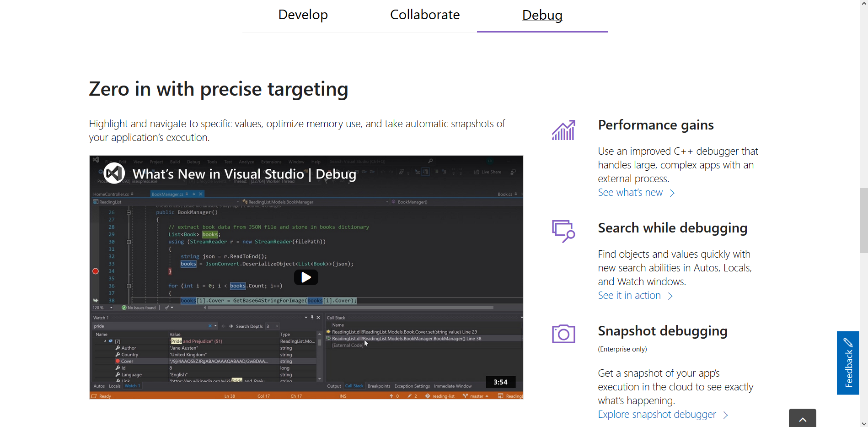Click the Visual Studio logo in video header

click(114, 173)
